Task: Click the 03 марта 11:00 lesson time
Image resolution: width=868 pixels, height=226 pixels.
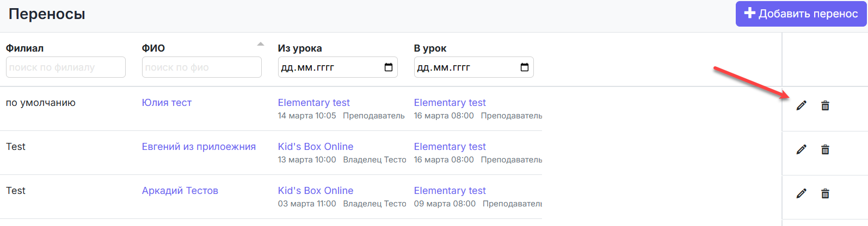Action: 307,204
